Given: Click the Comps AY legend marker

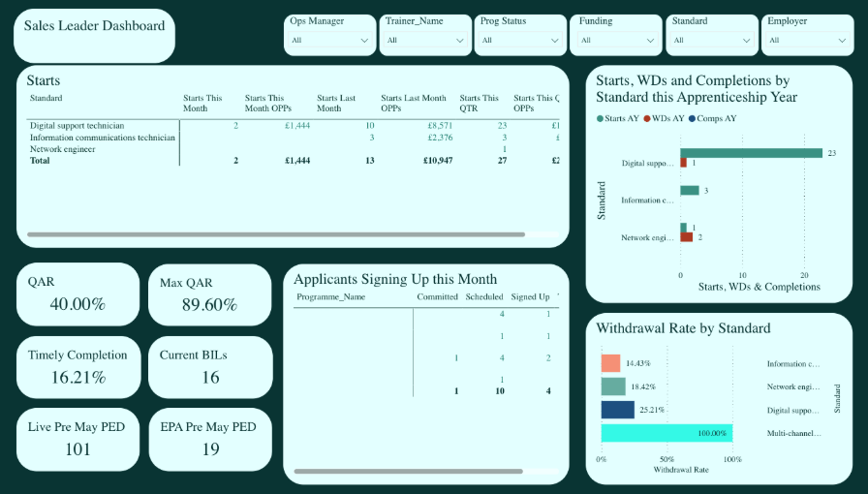Looking at the screenshot, I should 692,118.
